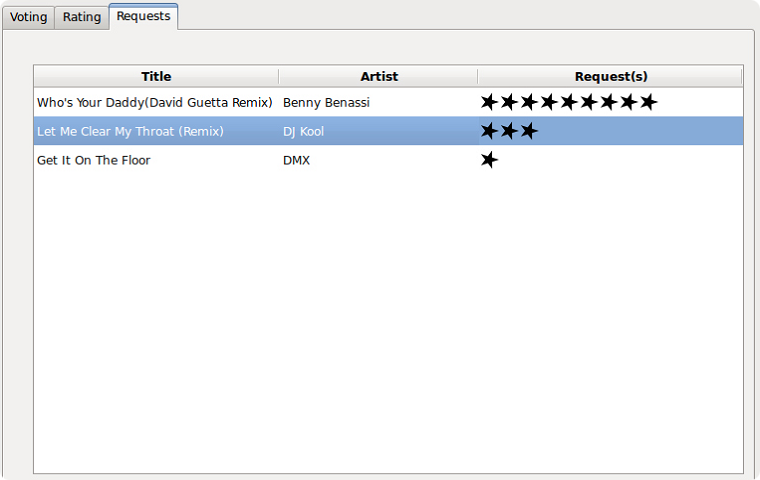Sort by the Artist column header
The image size is (760, 480).
[x=379, y=77]
